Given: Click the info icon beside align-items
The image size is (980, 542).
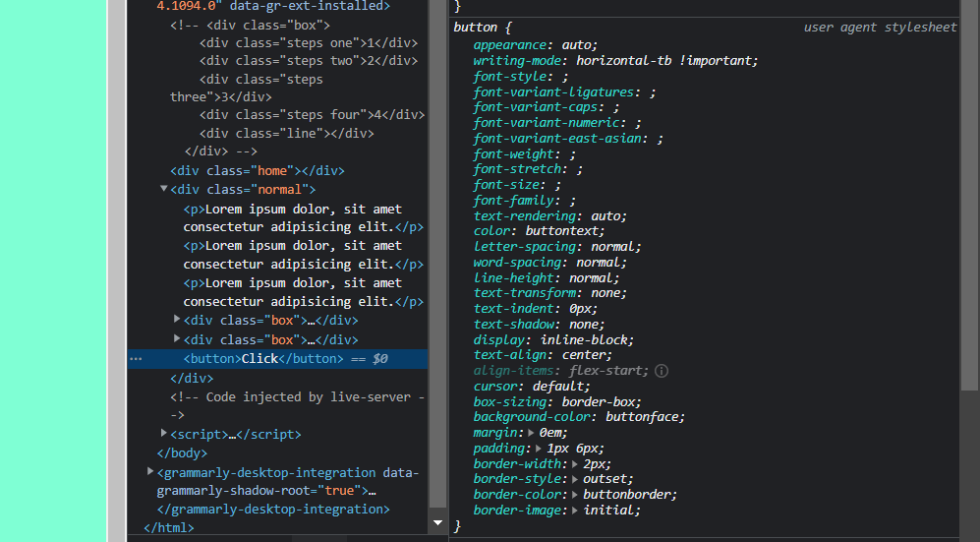Looking at the screenshot, I should 662,371.
